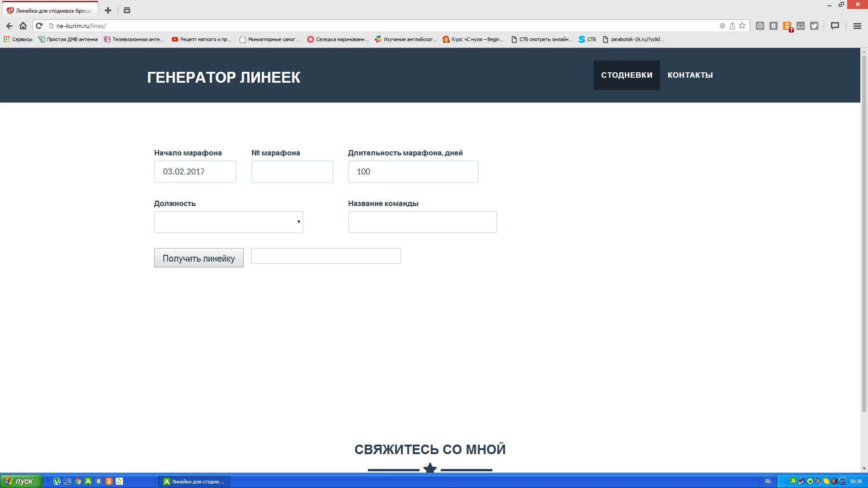Click the ГЕНЕРАТОР ЛИНЕЕК site title

[223, 77]
